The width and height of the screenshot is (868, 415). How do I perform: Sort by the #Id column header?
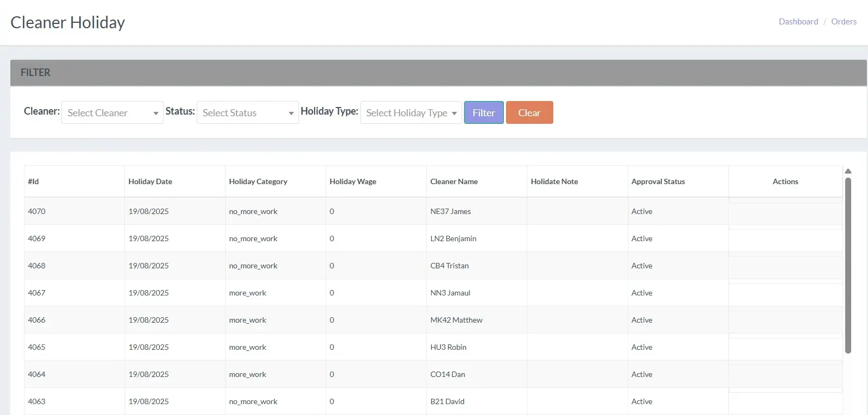pos(34,181)
